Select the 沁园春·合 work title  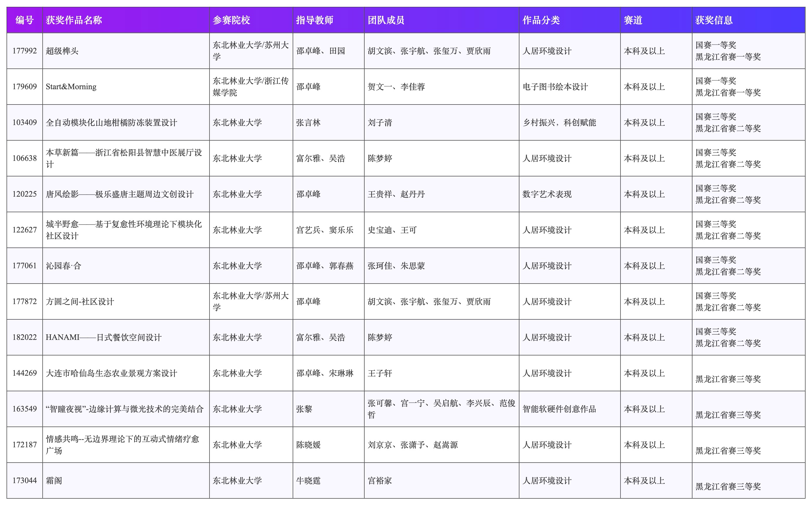63,266
